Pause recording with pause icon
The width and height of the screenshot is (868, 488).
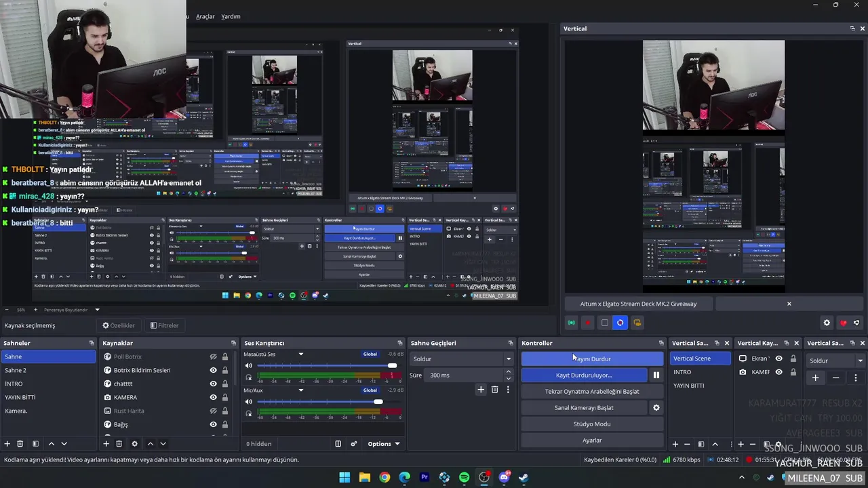pyautogui.click(x=656, y=375)
